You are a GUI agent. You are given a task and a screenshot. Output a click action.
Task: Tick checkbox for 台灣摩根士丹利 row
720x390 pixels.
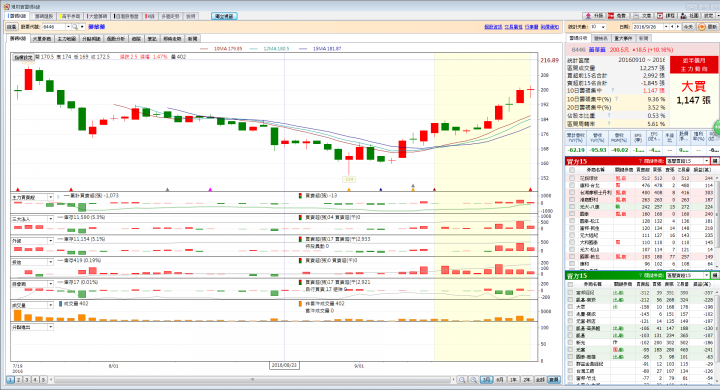(572, 192)
